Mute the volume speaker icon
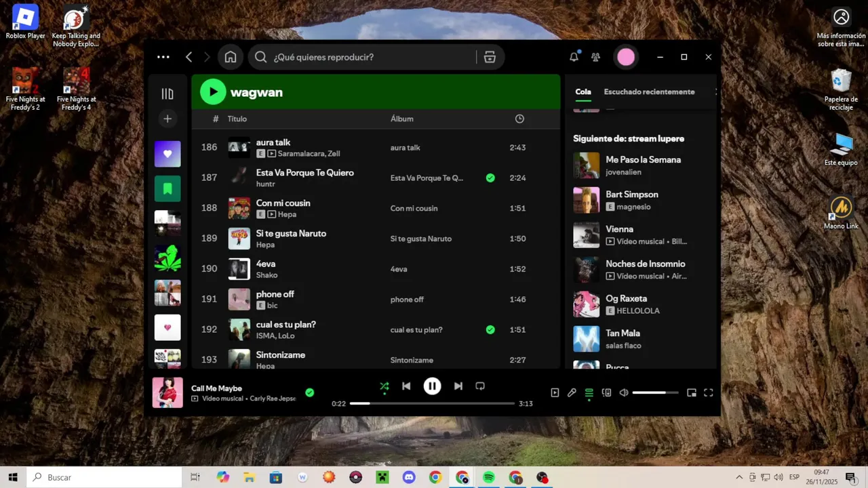The width and height of the screenshot is (868, 488). (624, 392)
